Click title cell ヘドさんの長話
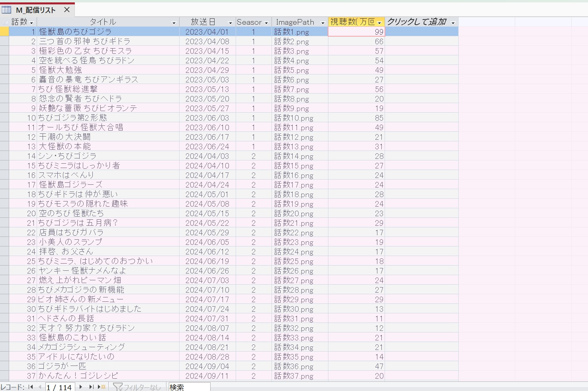The width and height of the screenshot is (588, 391). tap(108, 318)
